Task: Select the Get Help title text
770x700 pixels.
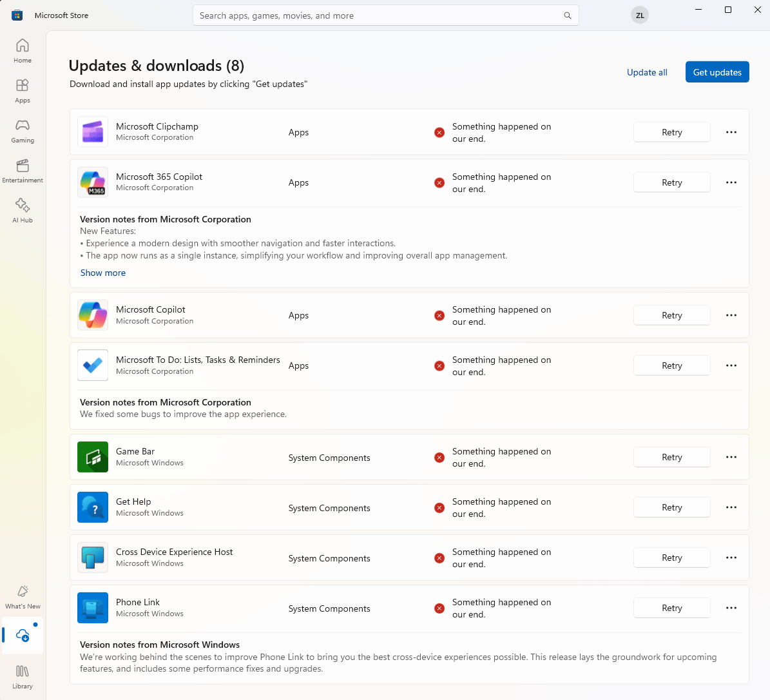Action: coord(133,501)
